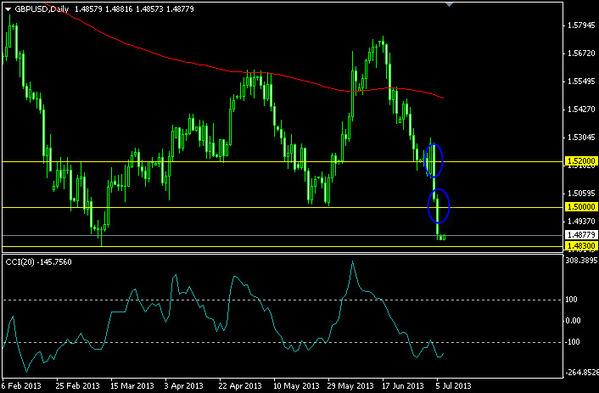Click the 5 Jul 2013 date label
The width and height of the screenshot is (599, 393).
point(453,386)
